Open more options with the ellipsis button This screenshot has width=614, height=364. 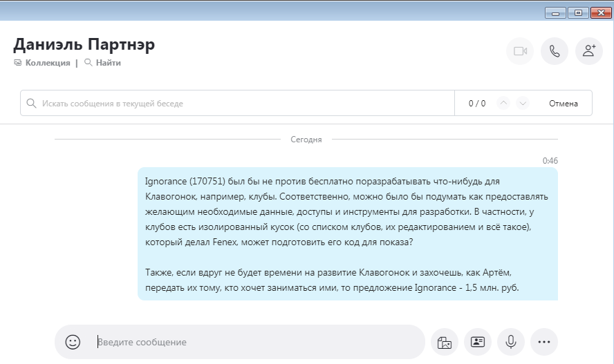pyautogui.click(x=544, y=342)
